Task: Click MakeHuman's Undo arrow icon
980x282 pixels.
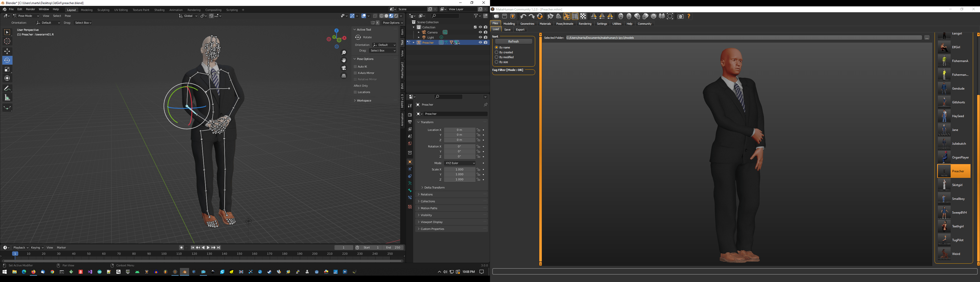Action: pyautogui.click(x=523, y=16)
